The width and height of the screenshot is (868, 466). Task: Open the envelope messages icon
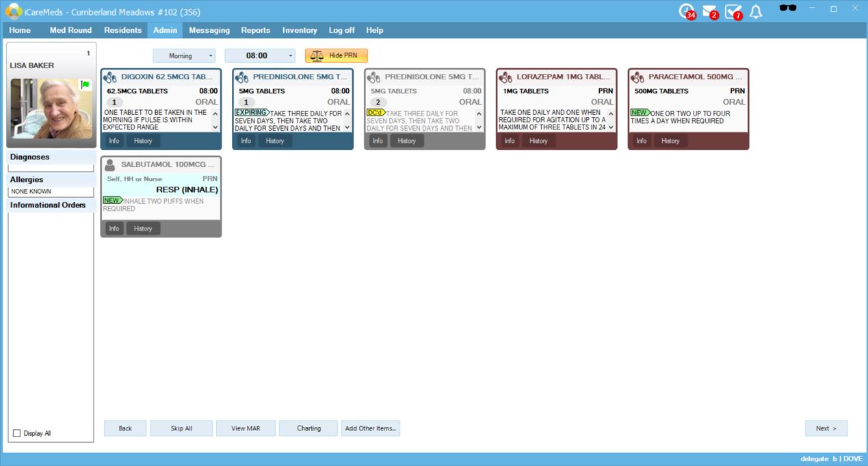click(x=709, y=12)
